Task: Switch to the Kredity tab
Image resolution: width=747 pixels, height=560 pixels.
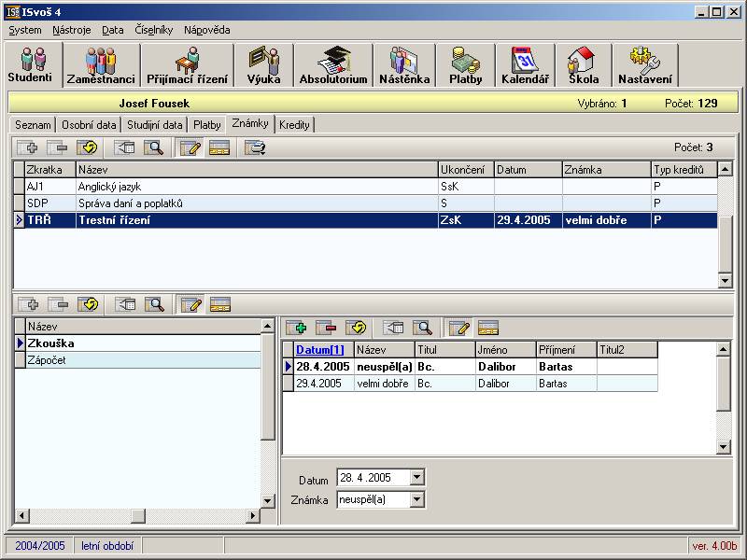Action: 294,124
